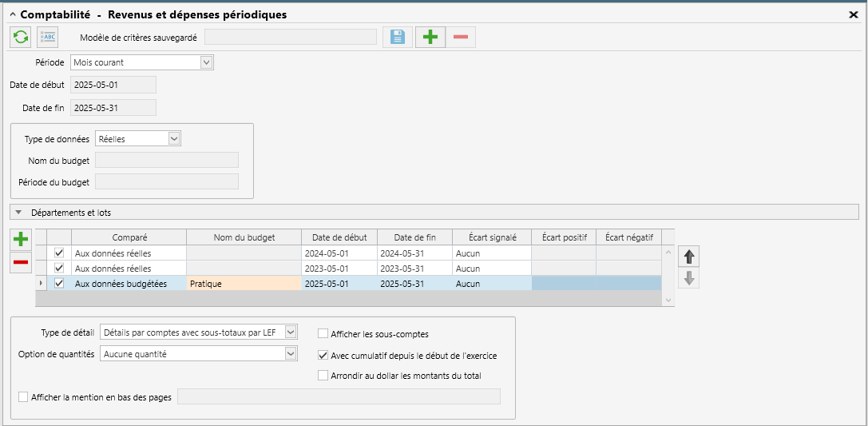
Task: Click the row indicator arrow of budgeted row
Action: click(41, 283)
